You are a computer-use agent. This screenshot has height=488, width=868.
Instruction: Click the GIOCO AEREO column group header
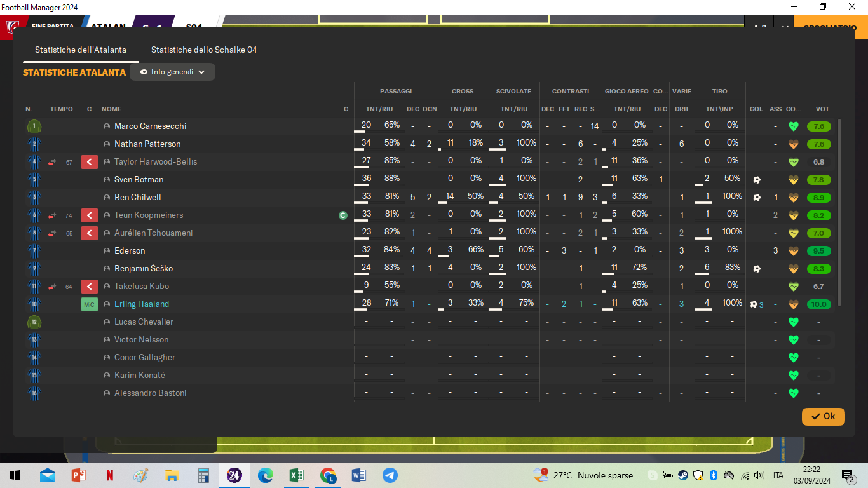[x=627, y=91]
